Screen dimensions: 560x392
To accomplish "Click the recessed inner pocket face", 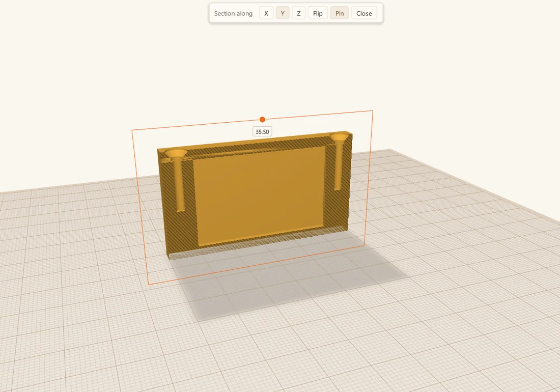I will (x=261, y=194).
